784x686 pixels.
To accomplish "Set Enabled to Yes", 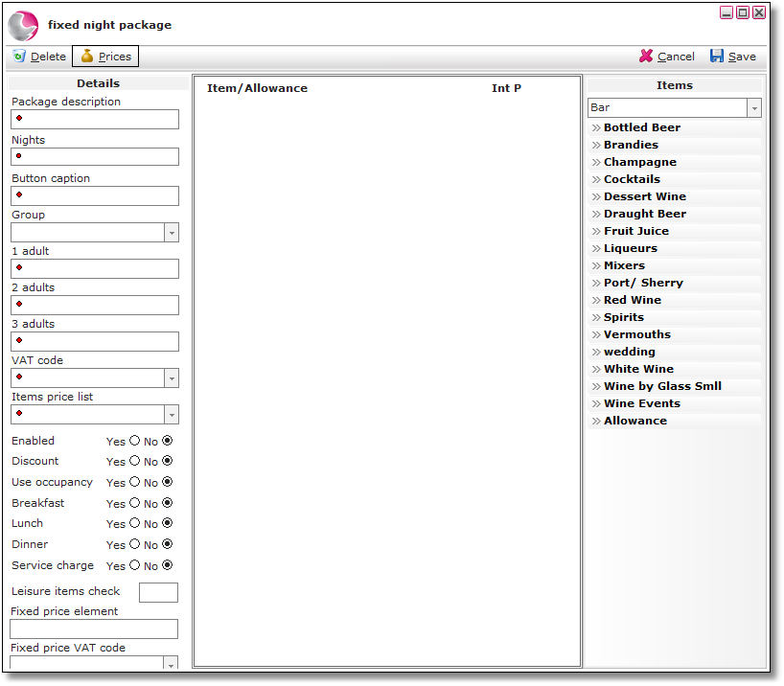I will point(134,441).
